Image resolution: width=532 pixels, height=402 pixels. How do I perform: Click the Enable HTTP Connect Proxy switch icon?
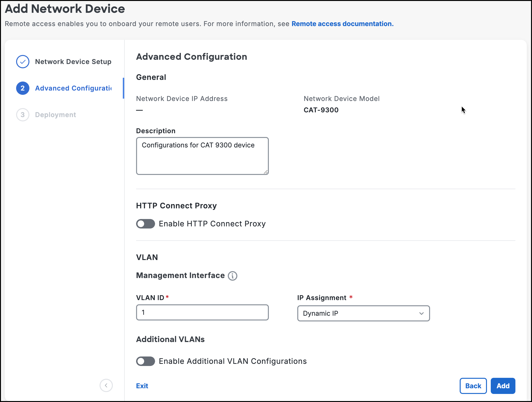145,224
